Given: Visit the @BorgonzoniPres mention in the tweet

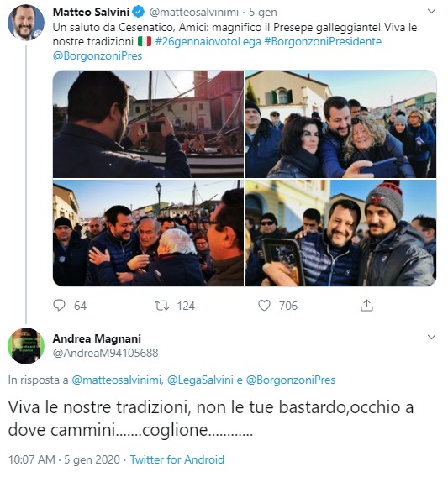Looking at the screenshot, I should [98, 56].
